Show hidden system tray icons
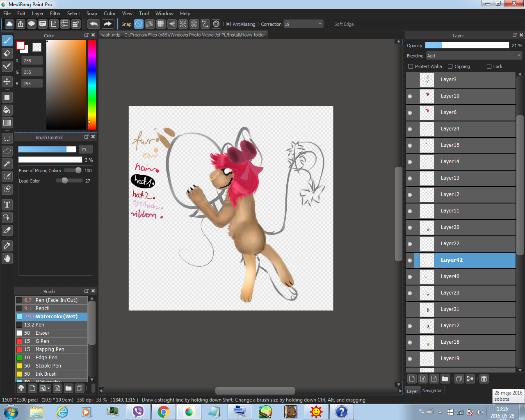 [440, 412]
